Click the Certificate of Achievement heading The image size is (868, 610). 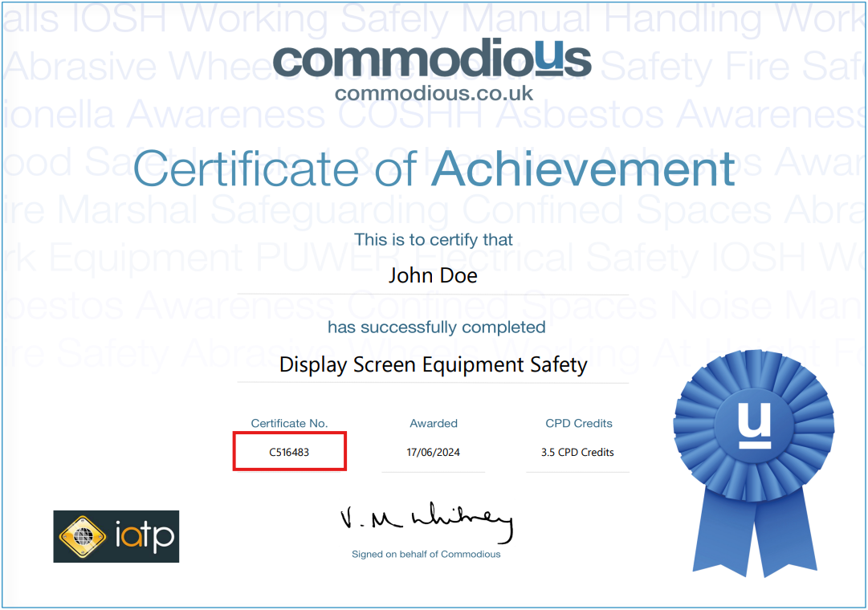tap(434, 169)
